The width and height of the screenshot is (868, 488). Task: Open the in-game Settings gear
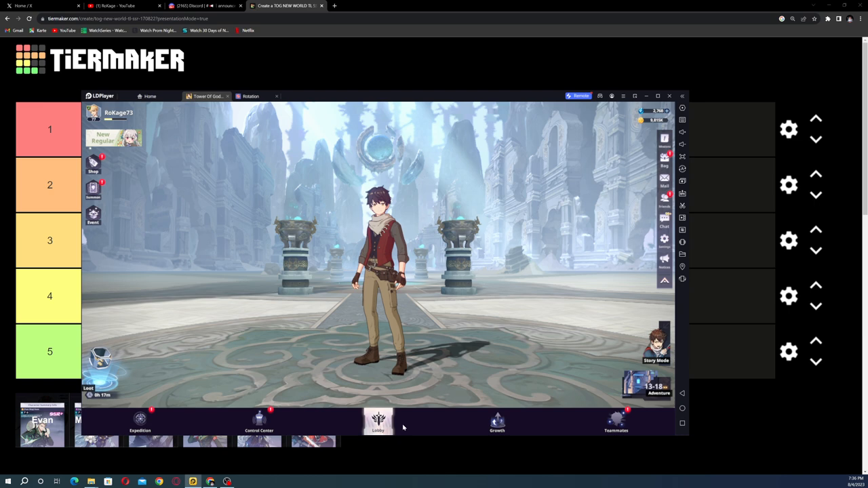point(665,240)
